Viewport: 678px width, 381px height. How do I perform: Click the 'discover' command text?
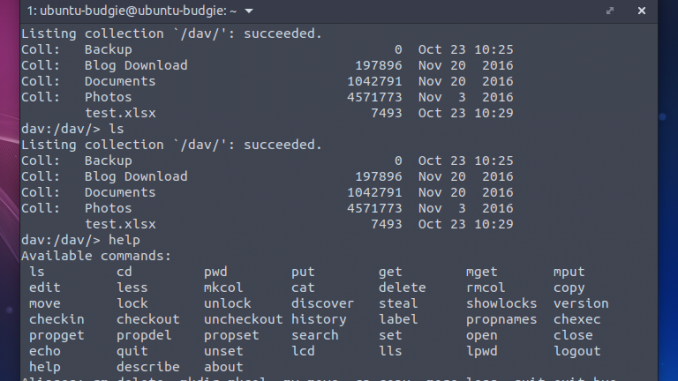(x=322, y=304)
